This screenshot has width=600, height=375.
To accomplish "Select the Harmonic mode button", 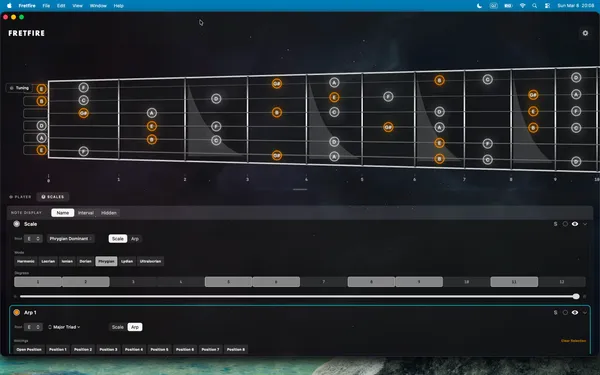I will point(26,261).
